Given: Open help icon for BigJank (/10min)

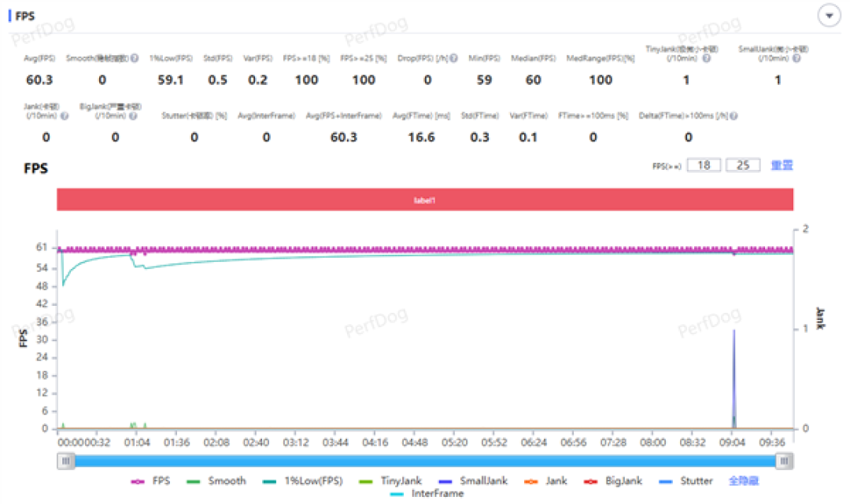Looking at the screenshot, I should point(133,116).
